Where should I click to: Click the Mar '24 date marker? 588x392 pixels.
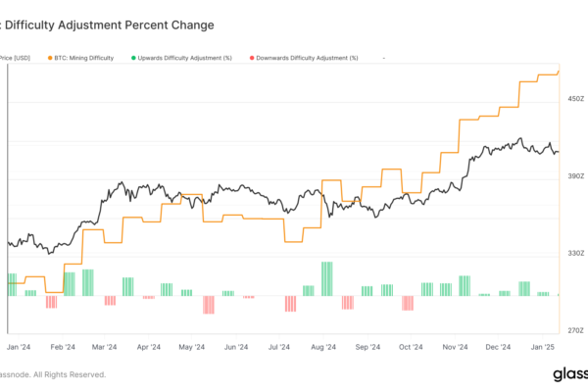(104, 347)
